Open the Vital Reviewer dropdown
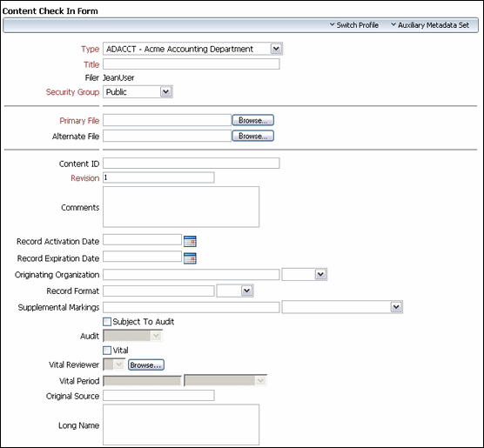This screenshot has width=484, height=448. tap(114, 364)
